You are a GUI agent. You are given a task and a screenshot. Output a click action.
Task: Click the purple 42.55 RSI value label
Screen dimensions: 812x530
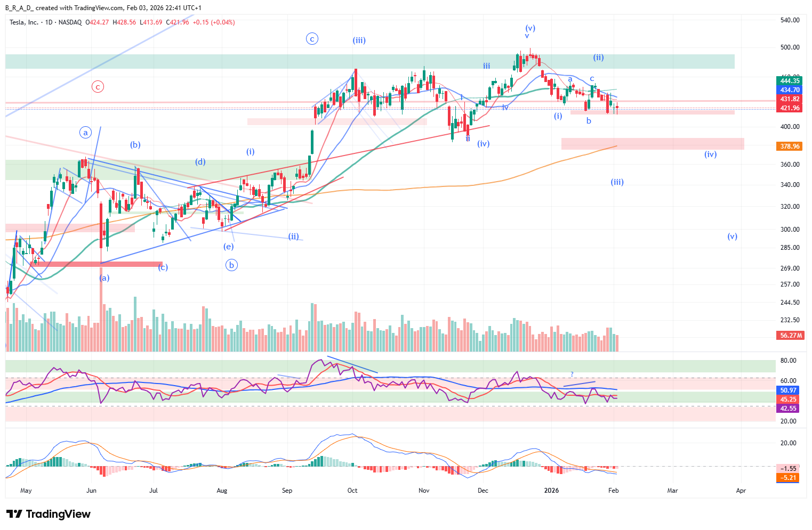(x=789, y=409)
